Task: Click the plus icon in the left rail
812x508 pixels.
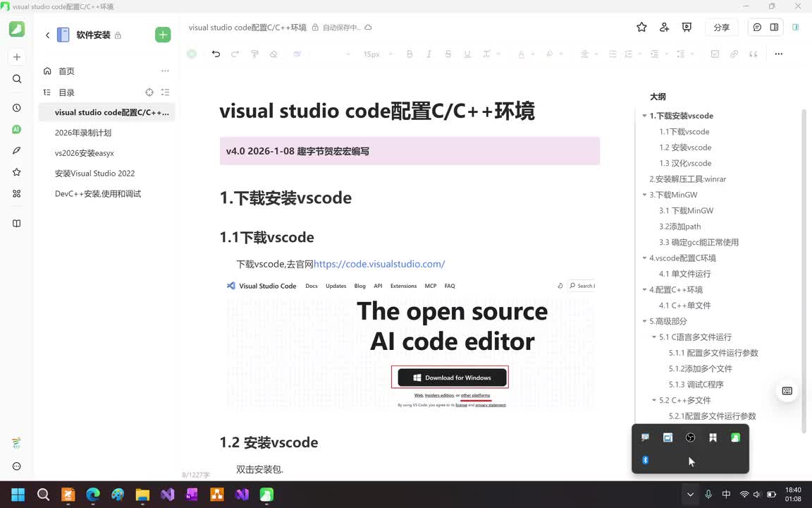Action: [x=17, y=57]
